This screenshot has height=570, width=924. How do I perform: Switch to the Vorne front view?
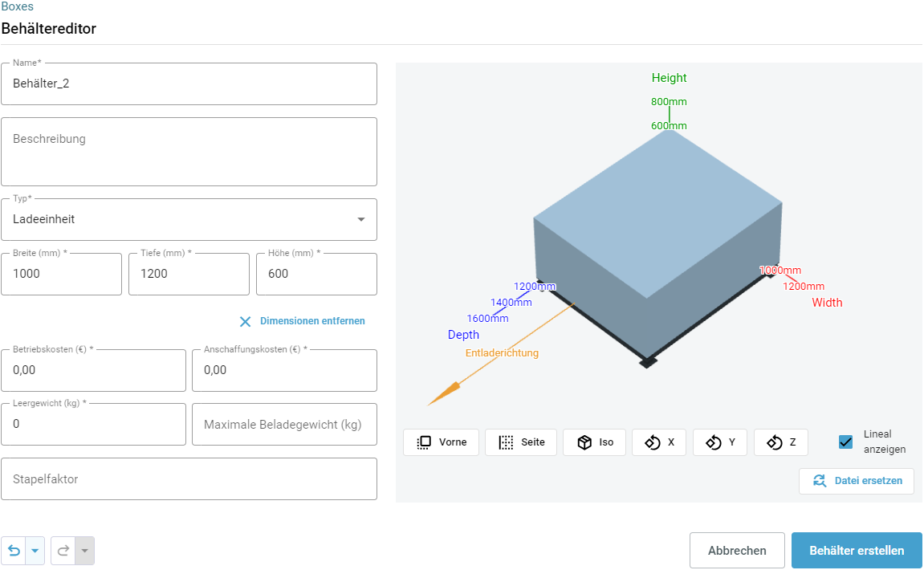tap(441, 442)
